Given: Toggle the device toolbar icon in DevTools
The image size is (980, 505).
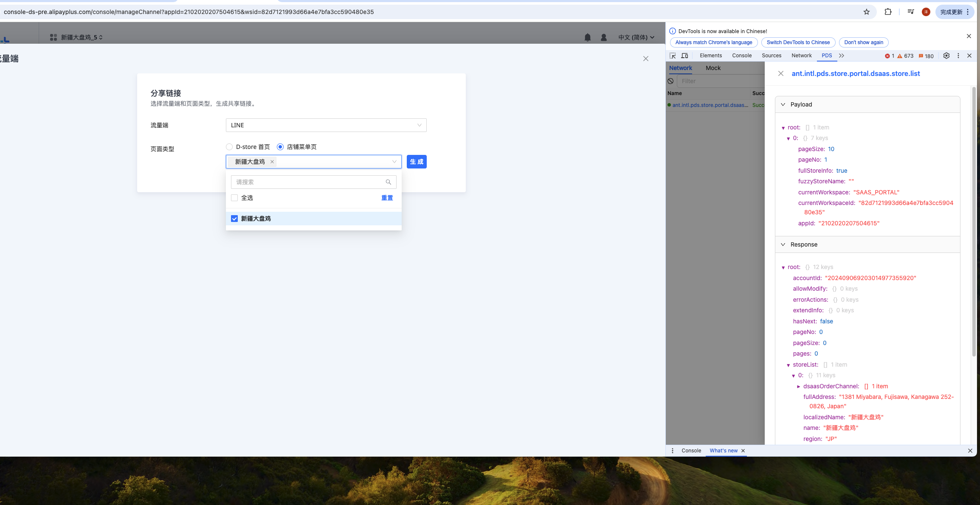Looking at the screenshot, I should [684, 56].
